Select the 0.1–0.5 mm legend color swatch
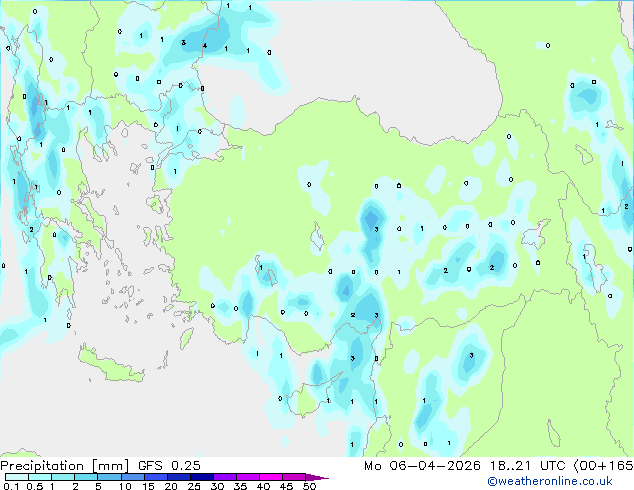Image resolution: width=634 pixels, height=490 pixels. (x=17, y=477)
